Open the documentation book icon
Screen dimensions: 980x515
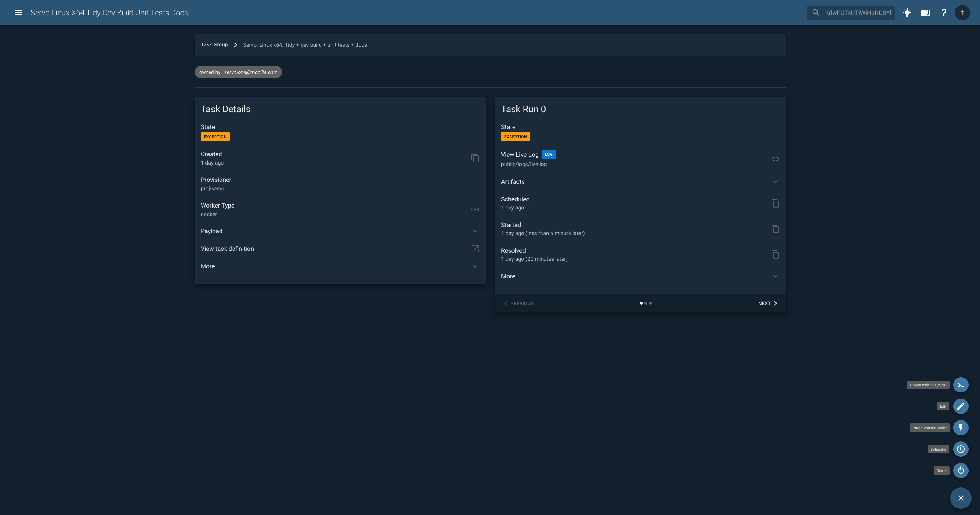926,13
